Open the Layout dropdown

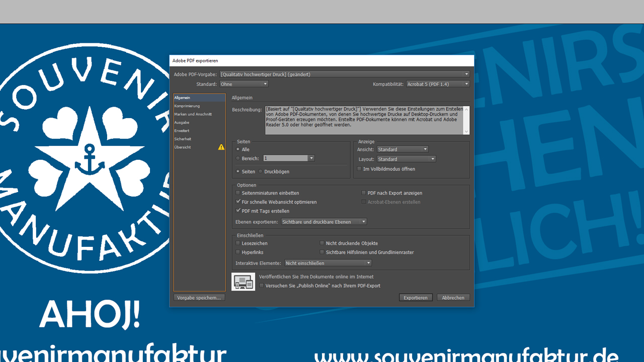click(407, 159)
